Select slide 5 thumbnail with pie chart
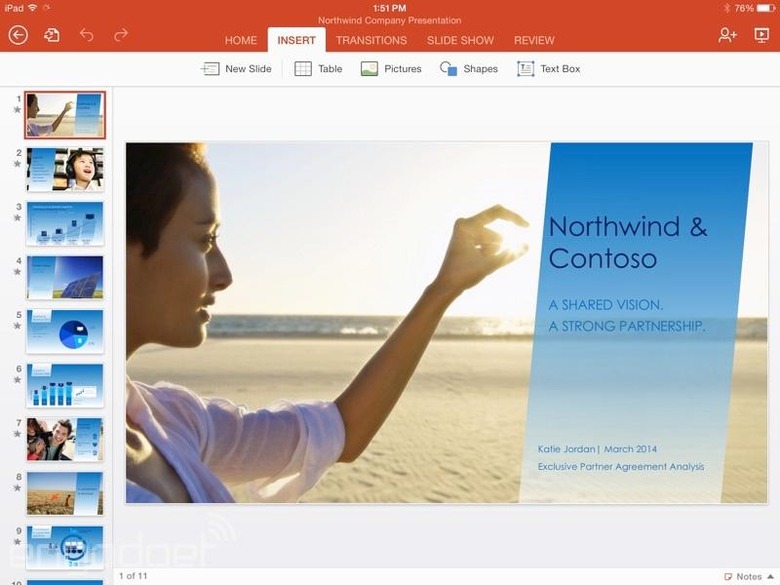This screenshot has width=780, height=585. (x=65, y=331)
